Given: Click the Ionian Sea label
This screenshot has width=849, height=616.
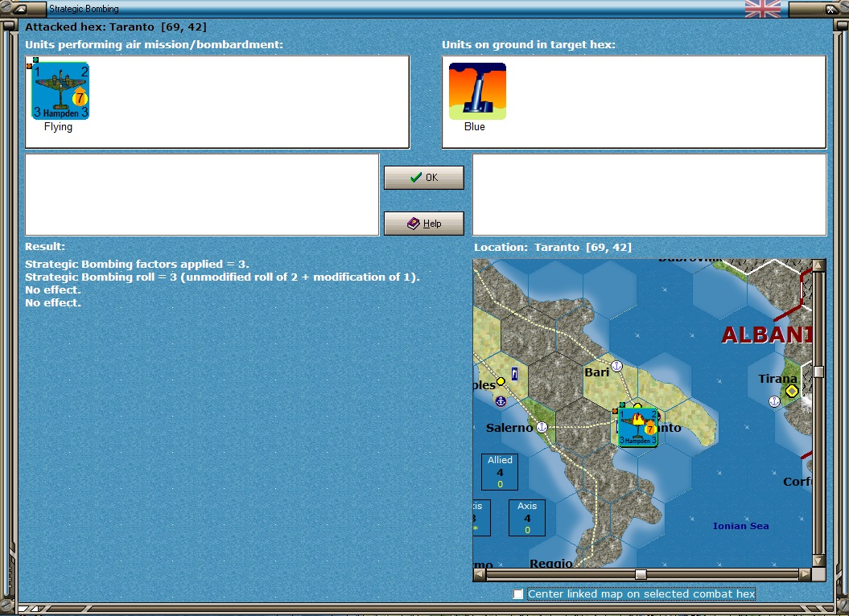Looking at the screenshot, I should coord(740,526).
